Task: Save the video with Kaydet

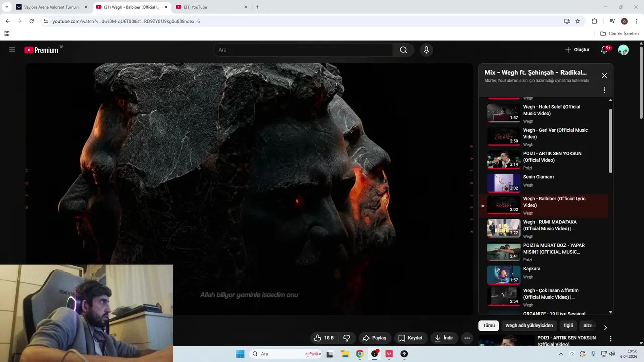Action: pyautogui.click(x=411, y=338)
